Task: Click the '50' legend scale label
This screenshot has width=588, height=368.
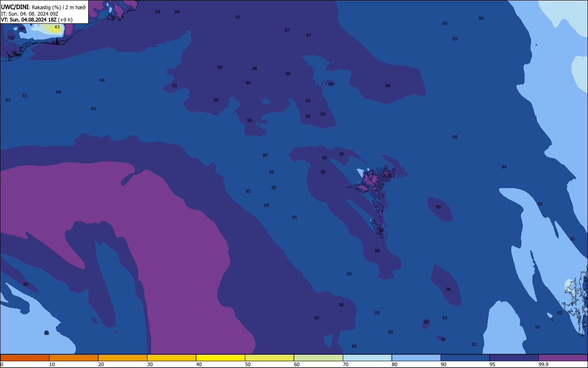Action: coord(248,364)
